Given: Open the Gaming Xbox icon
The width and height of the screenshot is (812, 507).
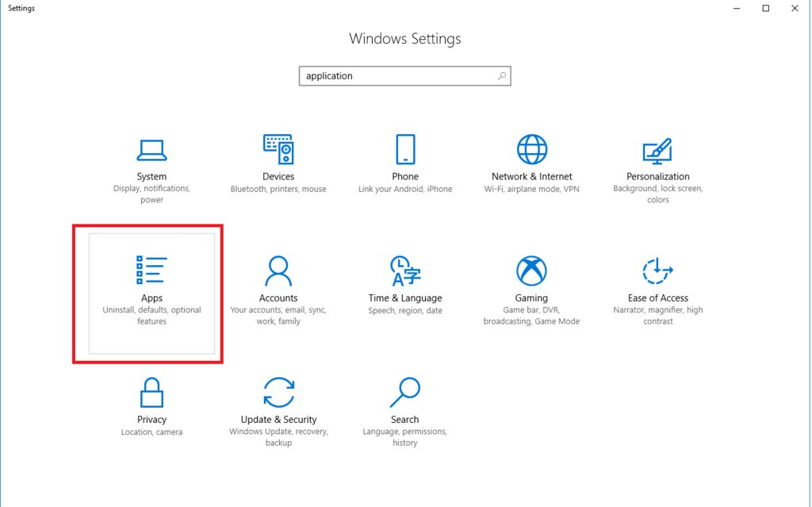Looking at the screenshot, I should point(531,271).
